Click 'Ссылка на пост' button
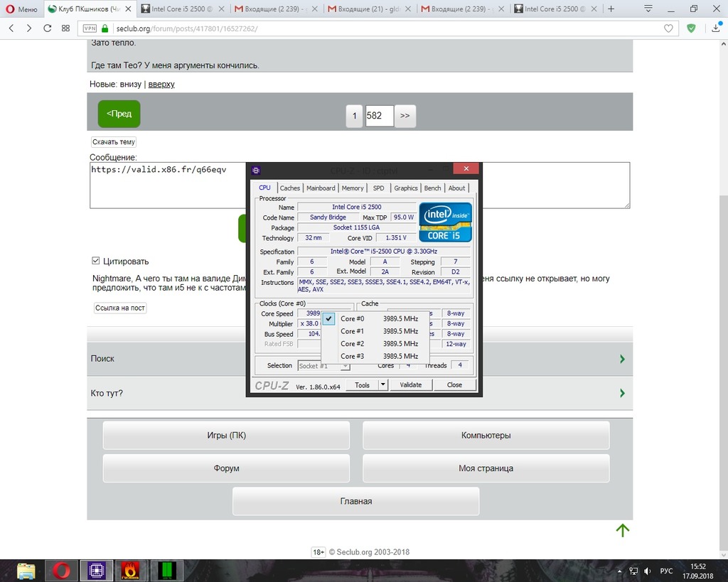Screen dimensions: 728x582 click(119, 308)
